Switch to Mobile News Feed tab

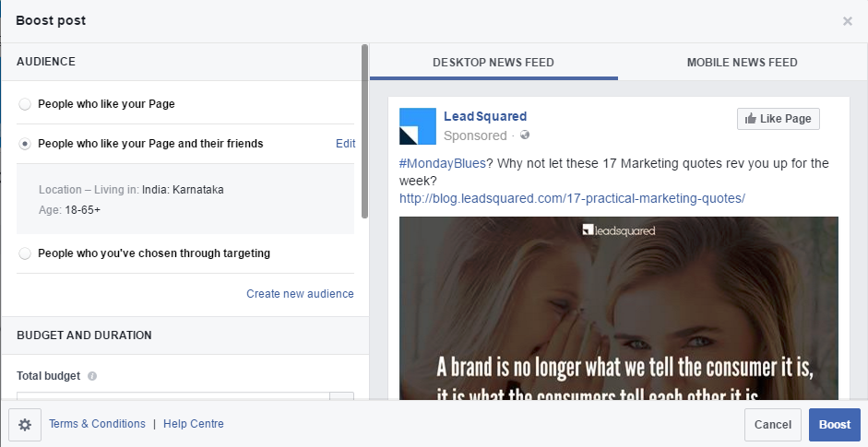[x=742, y=63]
